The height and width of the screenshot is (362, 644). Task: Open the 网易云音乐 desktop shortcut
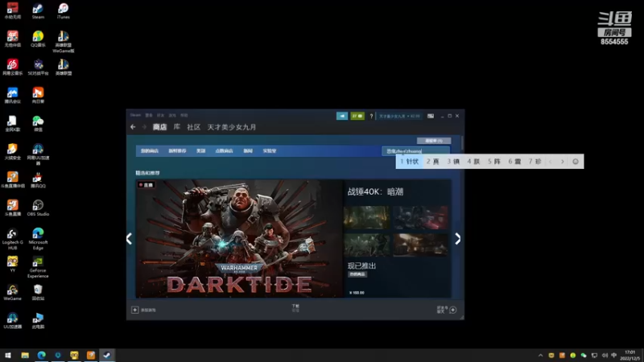tap(12, 68)
